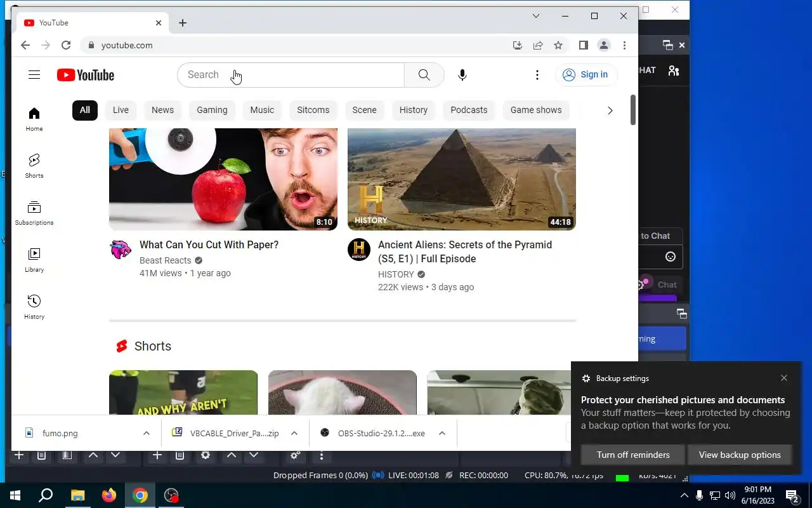This screenshot has width=812, height=508.
Task: Open the Beast Reacts channel avatar
Action: click(x=121, y=250)
